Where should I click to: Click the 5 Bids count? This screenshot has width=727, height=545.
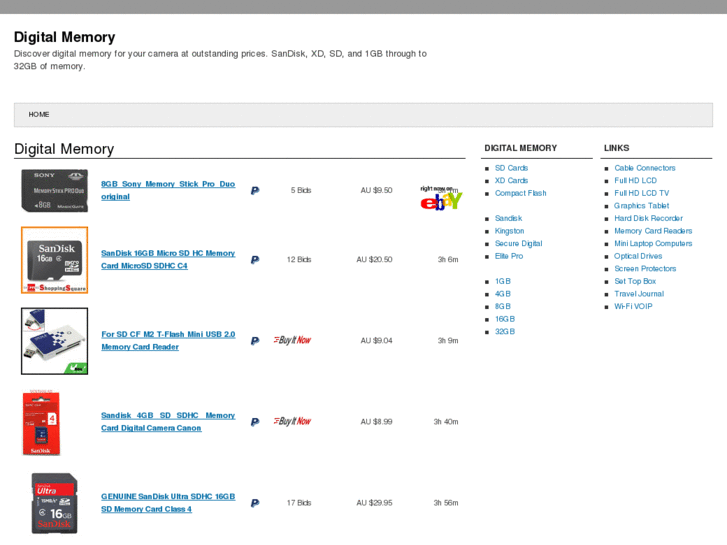301,190
